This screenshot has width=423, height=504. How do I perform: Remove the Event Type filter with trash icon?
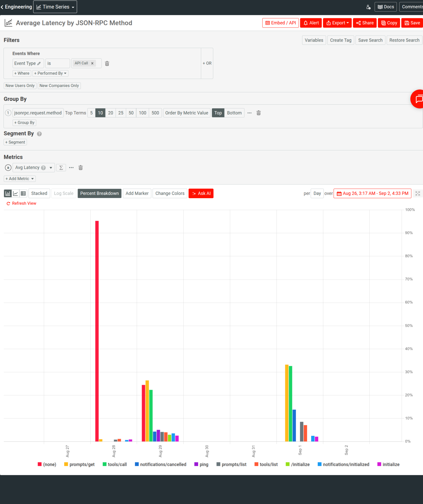coord(107,63)
